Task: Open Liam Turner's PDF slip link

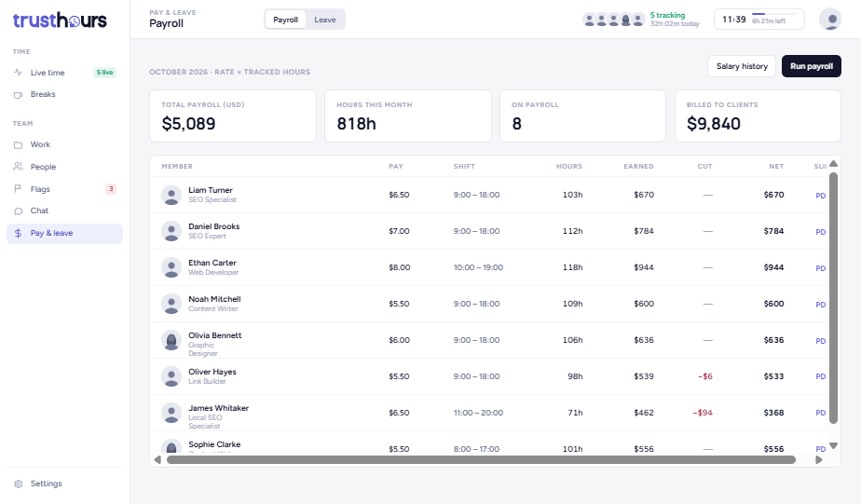Action: tap(821, 196)
